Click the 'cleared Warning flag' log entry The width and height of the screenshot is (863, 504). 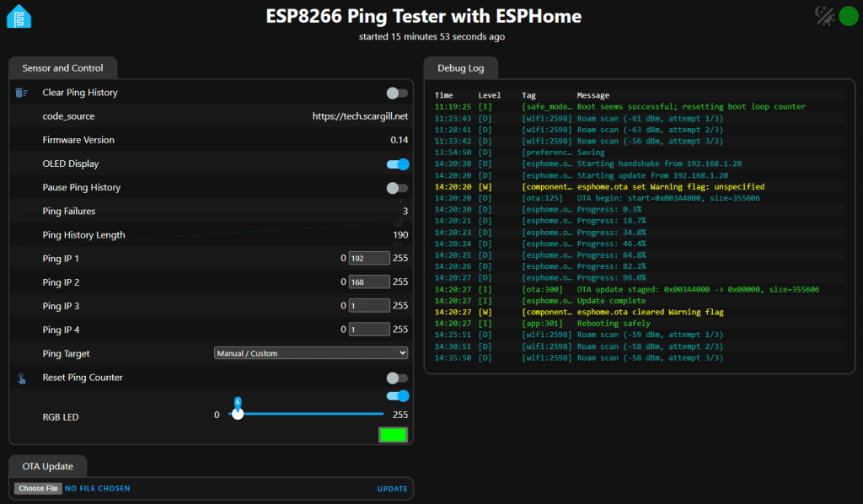click(639, 312)
